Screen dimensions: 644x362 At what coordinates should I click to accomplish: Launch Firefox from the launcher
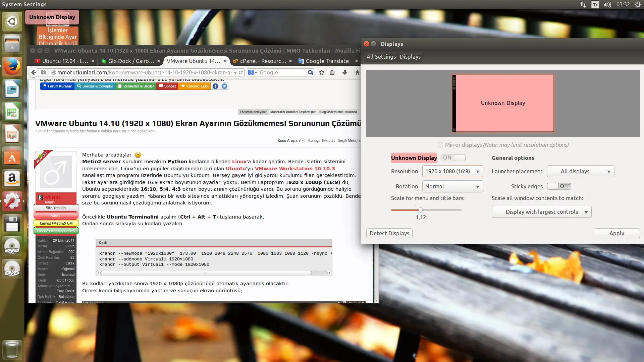pos(12,66)
